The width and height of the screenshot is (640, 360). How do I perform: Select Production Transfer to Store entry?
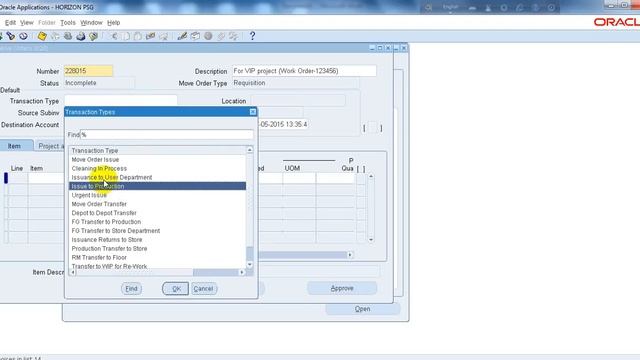click(x=158, y=249)
